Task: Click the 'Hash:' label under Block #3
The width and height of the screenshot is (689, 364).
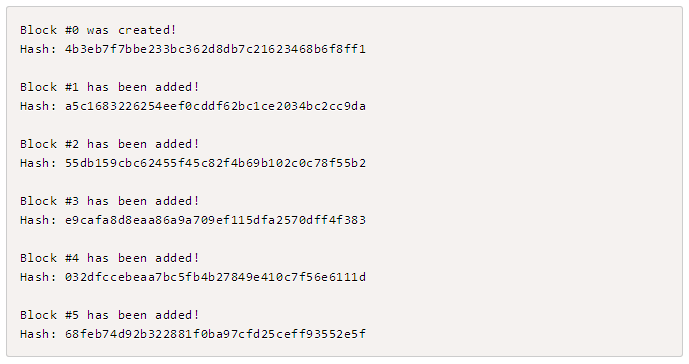Action: 39,220
